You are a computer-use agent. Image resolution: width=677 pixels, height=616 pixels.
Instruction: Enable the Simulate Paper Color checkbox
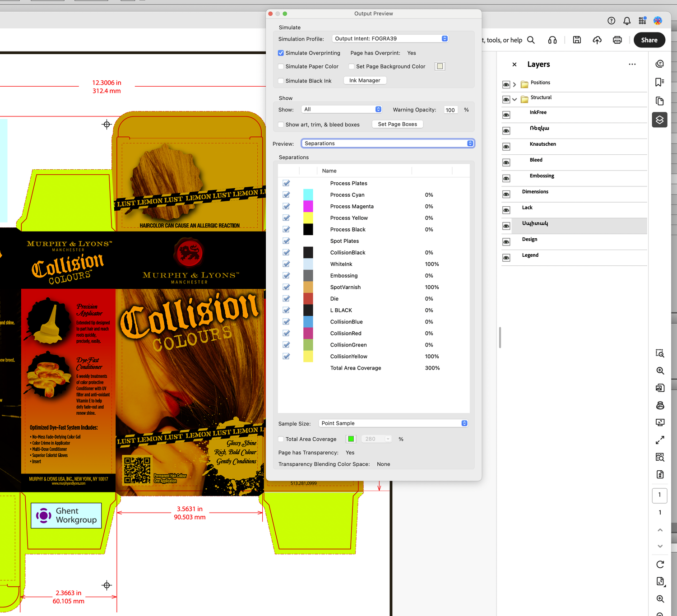click(x=281, y=66)
